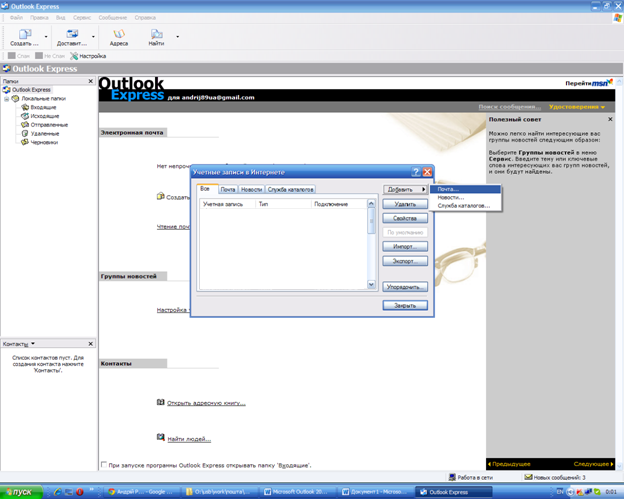Screen dimensions: 624x499
Task: Click the Internet Explorer quick launch icon
Action: (x=58, y=492)
